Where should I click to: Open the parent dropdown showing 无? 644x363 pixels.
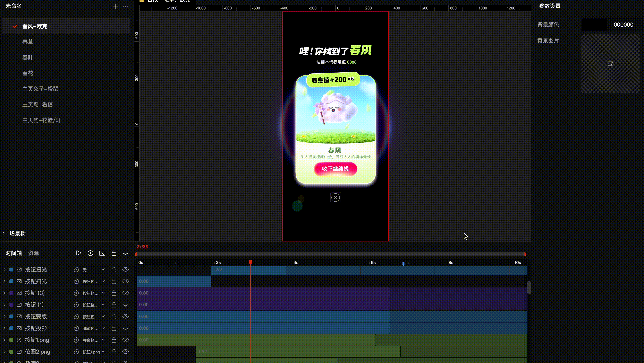click(x=94, y=270)
